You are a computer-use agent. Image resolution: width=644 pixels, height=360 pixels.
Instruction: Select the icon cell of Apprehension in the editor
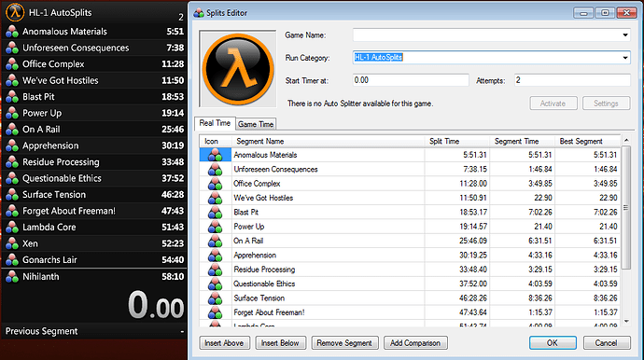tap(216, 256)
